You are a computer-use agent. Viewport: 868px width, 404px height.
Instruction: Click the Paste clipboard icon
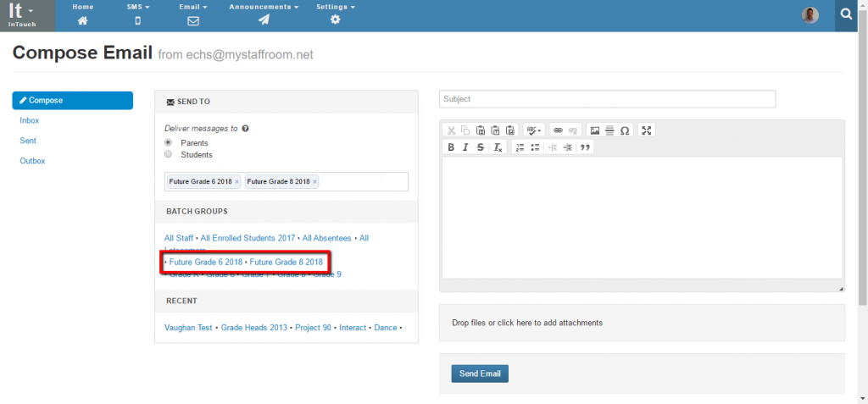coord(481,130)
